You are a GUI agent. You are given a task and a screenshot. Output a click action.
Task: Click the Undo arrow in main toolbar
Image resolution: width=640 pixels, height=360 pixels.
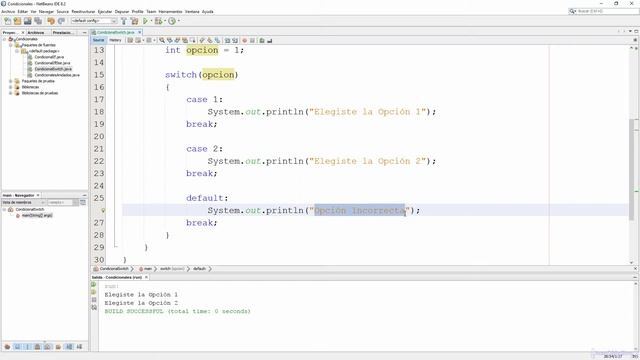[51, 21]
